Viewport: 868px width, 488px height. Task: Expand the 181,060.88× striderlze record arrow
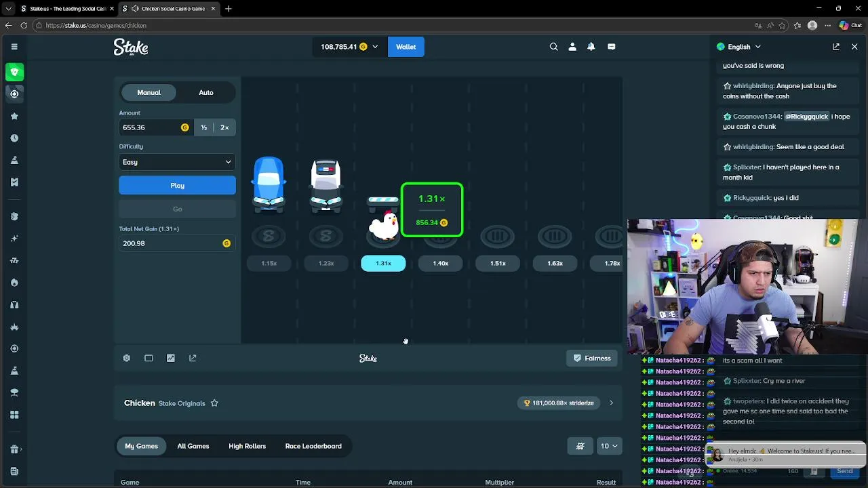[611, 403]
